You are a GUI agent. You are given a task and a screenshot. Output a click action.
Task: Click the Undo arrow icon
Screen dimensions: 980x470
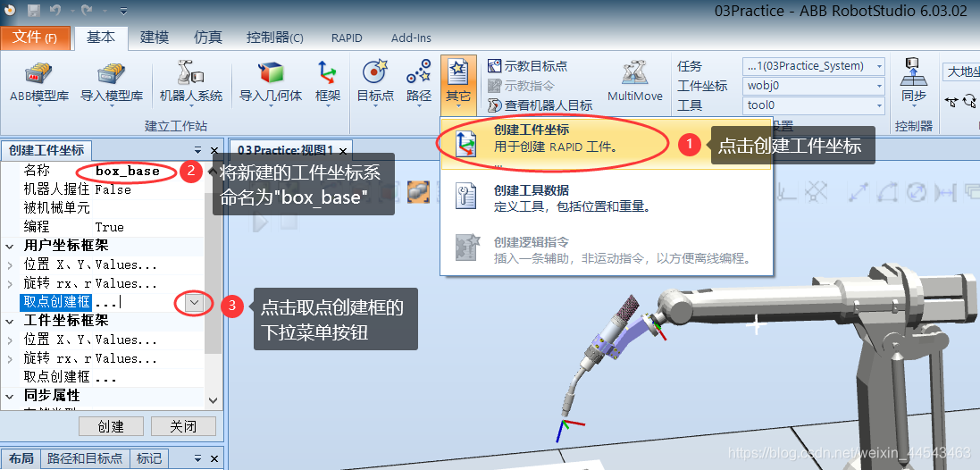pos(55,10)
